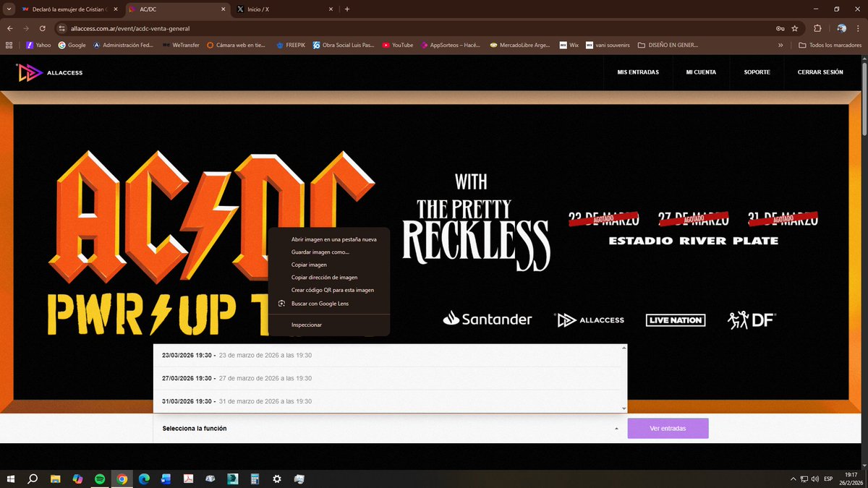Viewport: 868px width, 488px height.
Task: Open the AppSorteos bookmark
Action: click(451, 45)
